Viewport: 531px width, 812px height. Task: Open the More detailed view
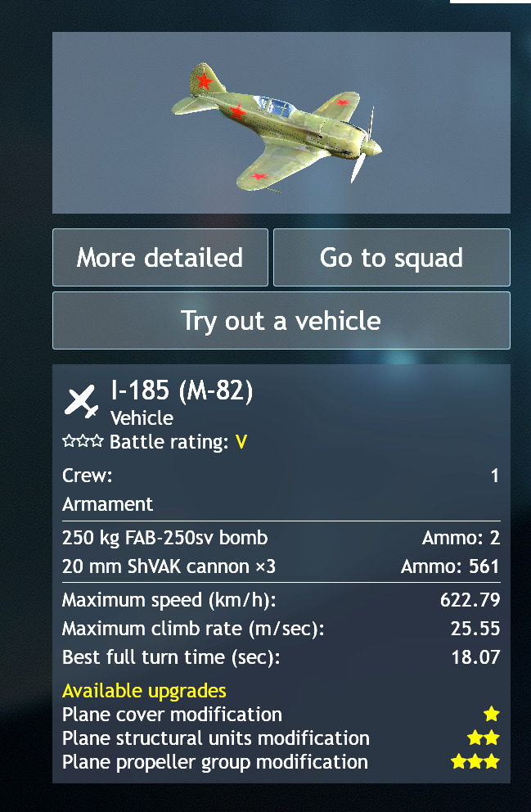click(160, 258)
